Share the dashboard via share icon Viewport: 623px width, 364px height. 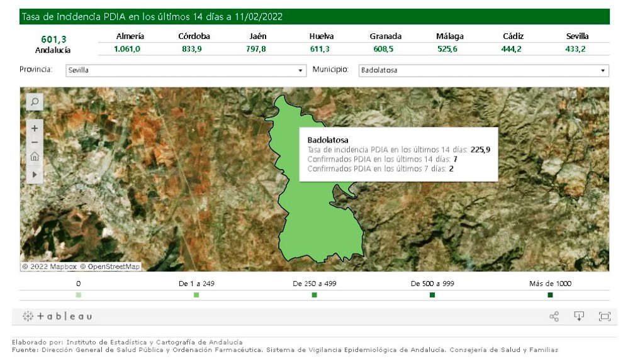pyautogui.click(x=554, y=316)
